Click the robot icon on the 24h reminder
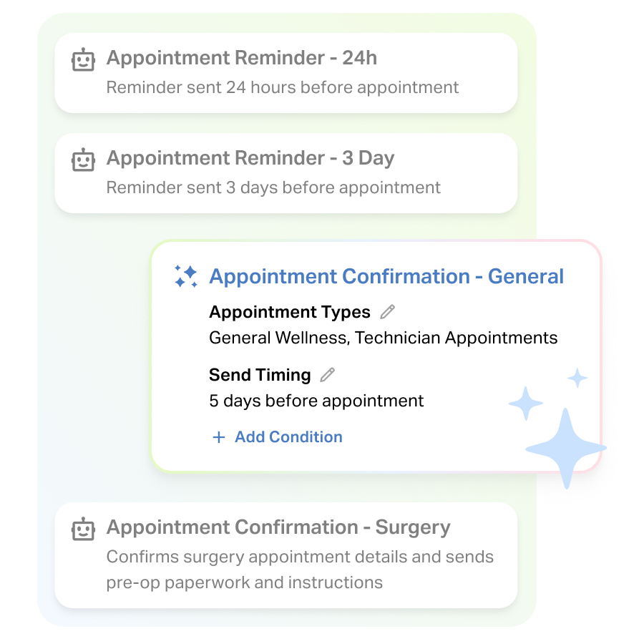Viewport: 644px width, 644px height. pos(84,59)
